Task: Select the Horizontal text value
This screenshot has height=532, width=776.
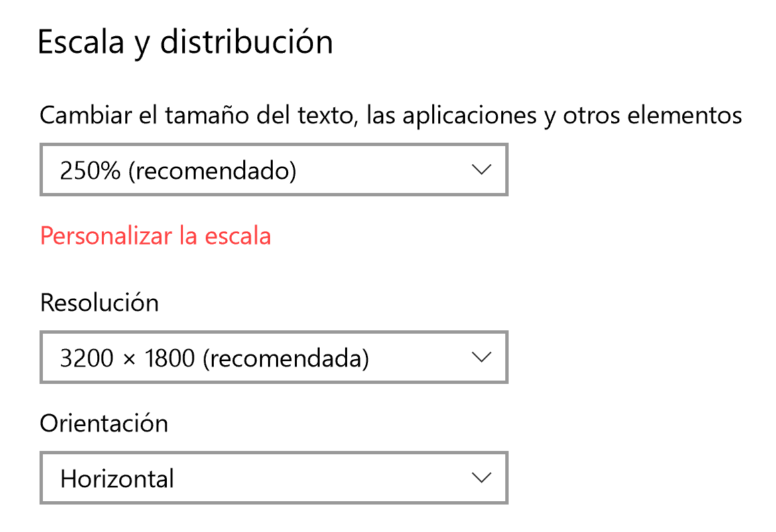Action: 117,479
